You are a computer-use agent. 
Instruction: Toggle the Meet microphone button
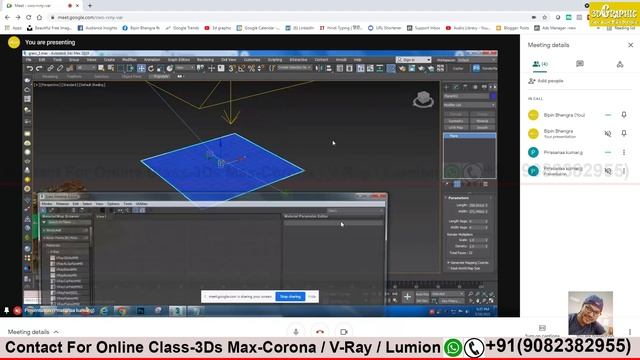(296, 332)
